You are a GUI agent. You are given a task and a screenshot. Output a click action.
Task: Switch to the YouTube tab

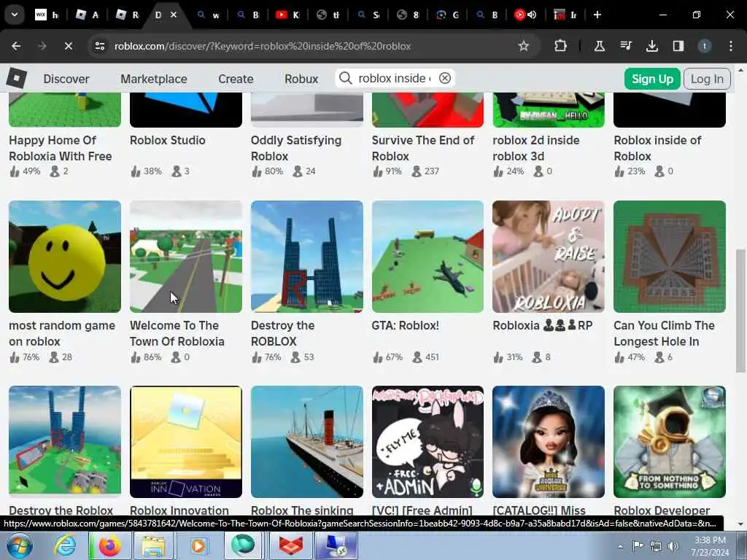[x=287, y=15]
